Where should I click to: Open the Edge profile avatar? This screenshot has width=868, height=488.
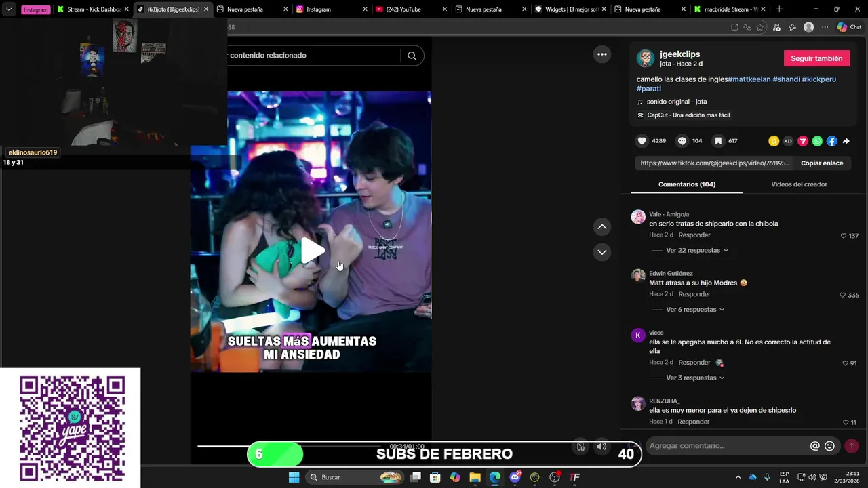pyautogui.click(x=808, y=27)
